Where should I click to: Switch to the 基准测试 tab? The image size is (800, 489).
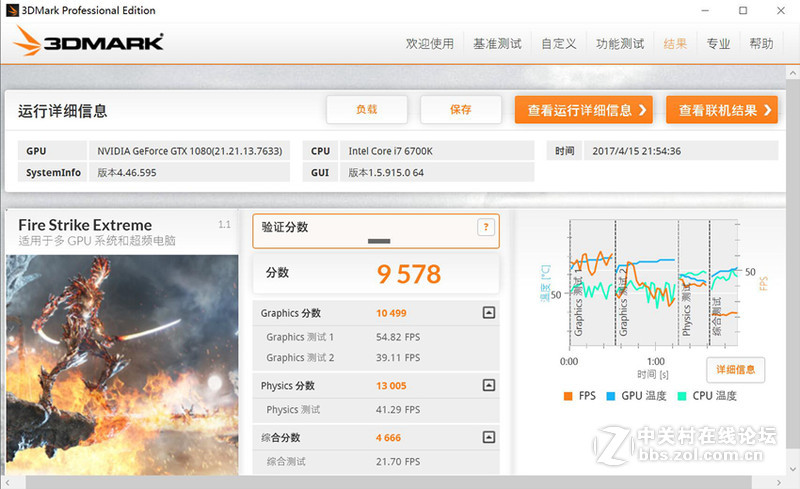tap(497, 44)
